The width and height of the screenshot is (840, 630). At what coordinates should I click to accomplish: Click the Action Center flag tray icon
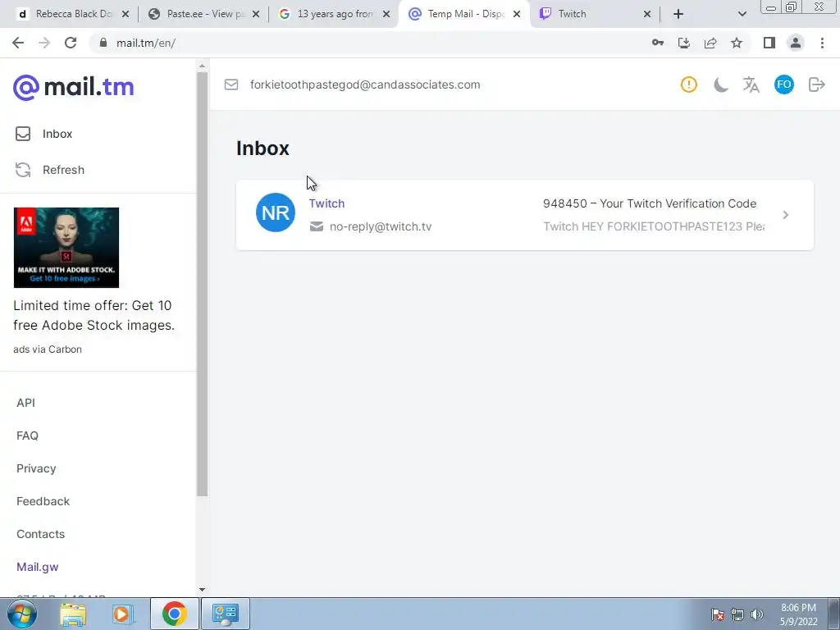718,614
